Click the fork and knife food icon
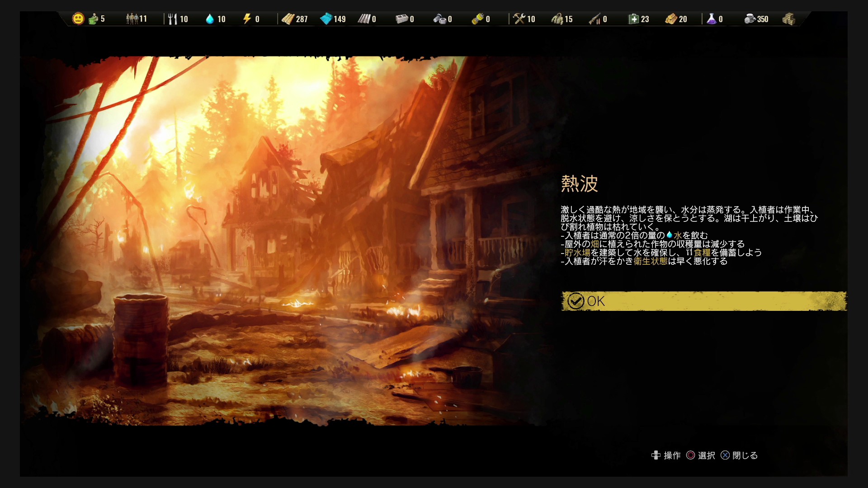The height and width of the screenshot is (488, 868). (x=172, y=19)
